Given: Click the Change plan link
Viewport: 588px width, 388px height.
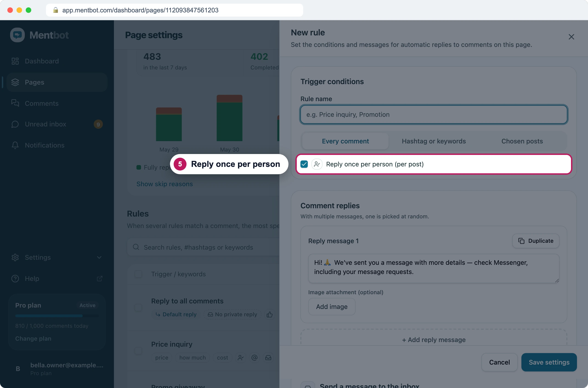Looking at the screenshot, I should [x=33, y=338].
